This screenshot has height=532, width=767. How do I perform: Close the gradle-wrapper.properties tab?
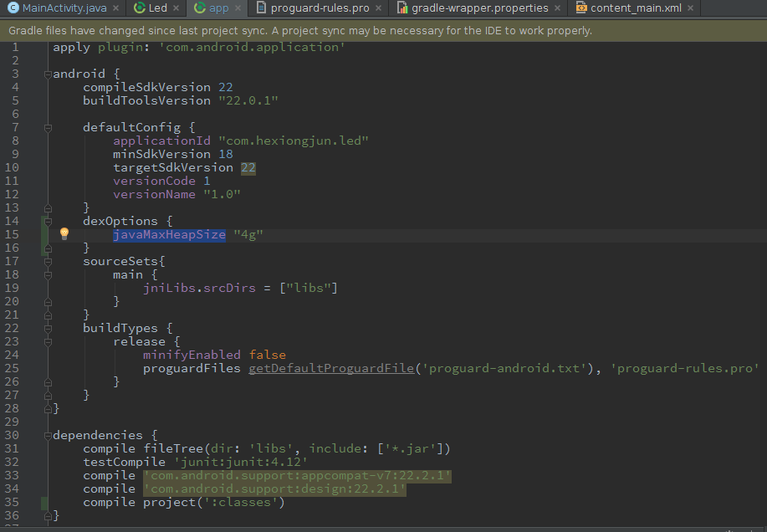tap(558, 8)
